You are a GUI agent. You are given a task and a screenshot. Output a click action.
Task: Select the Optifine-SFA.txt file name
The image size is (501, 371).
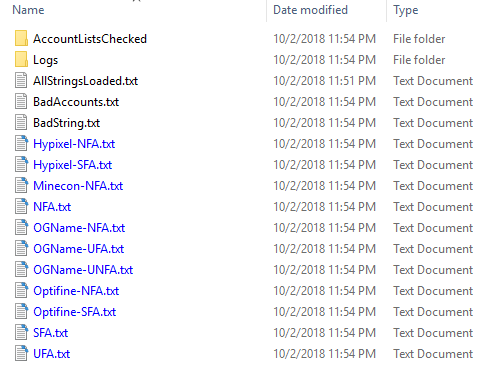click(x=74, y=312)
